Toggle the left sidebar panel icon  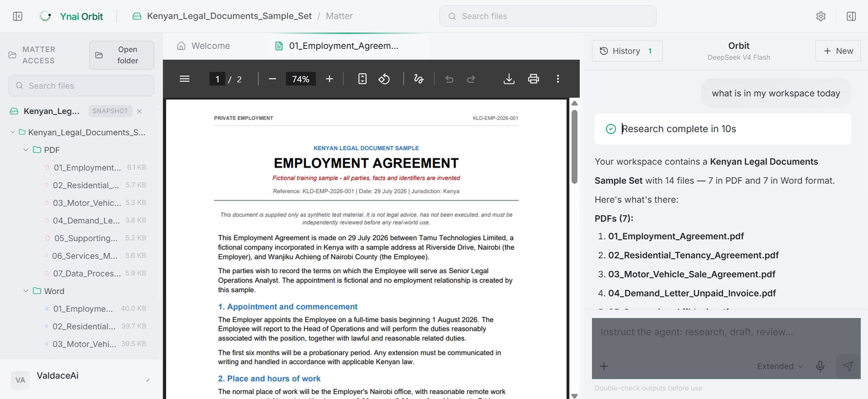pos(17,16)
